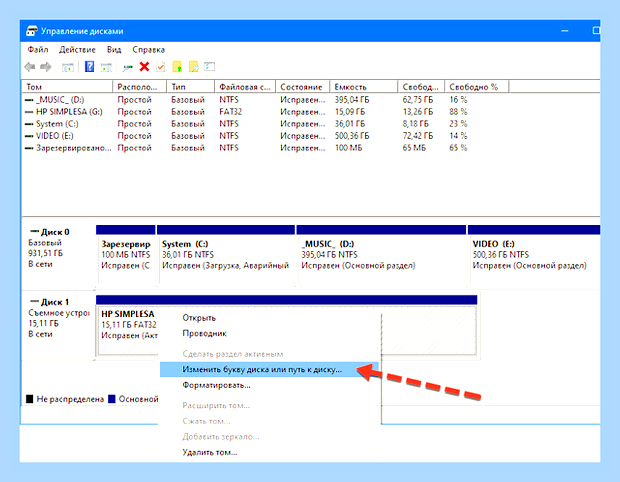Click drive icon beside HP SIMPLESA (G:)

click(x=29, y=112)
